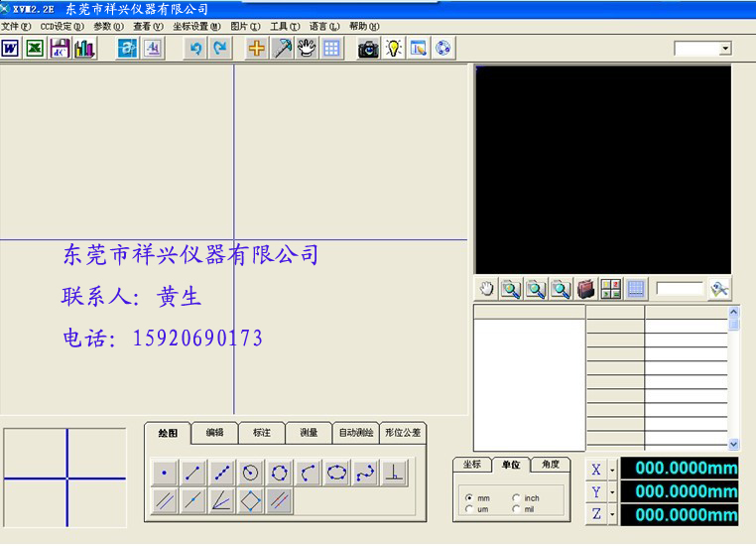Select the um unit radio button
Viewport: 756px width, 547px height.
469,509
